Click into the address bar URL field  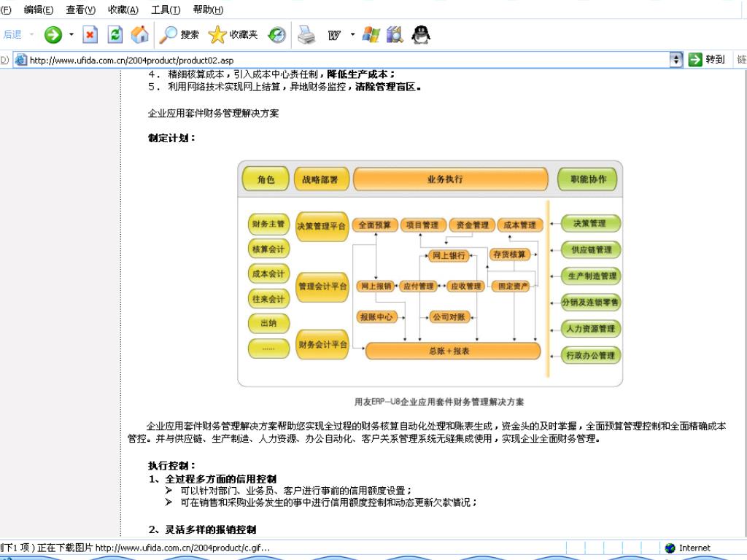(349, 60)
